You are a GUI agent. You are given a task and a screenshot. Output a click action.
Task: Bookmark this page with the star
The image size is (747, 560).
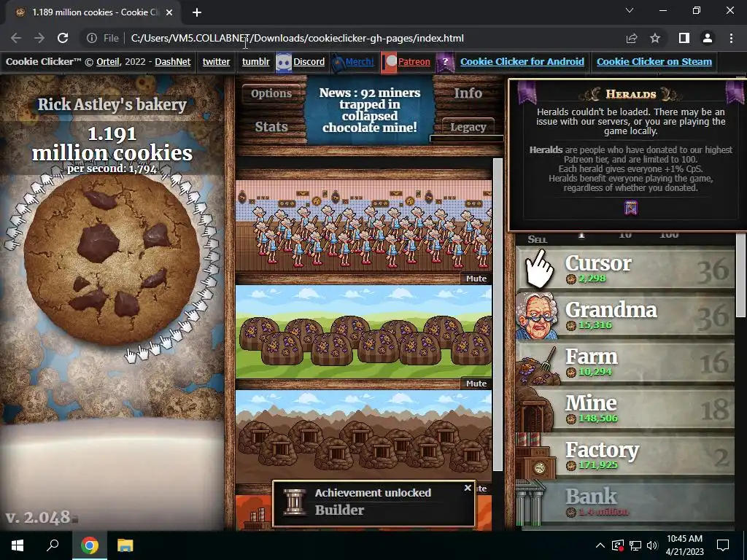click(655, 38)
